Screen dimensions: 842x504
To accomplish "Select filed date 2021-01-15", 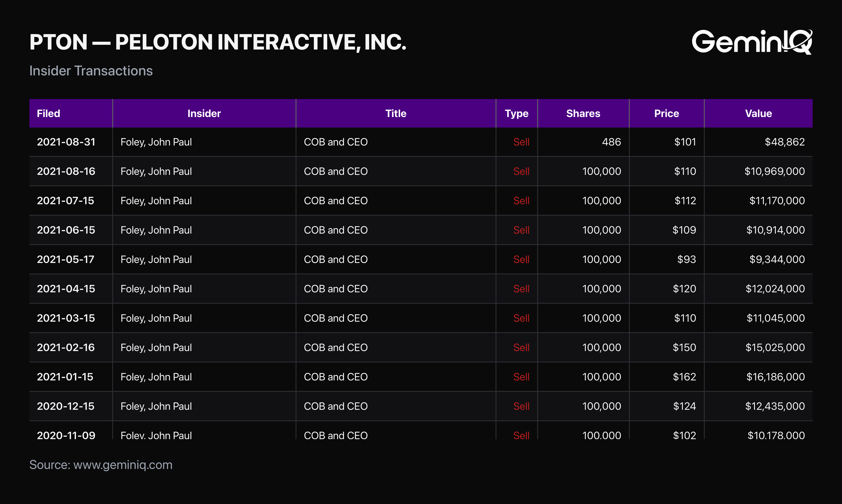I will [65, 377].
